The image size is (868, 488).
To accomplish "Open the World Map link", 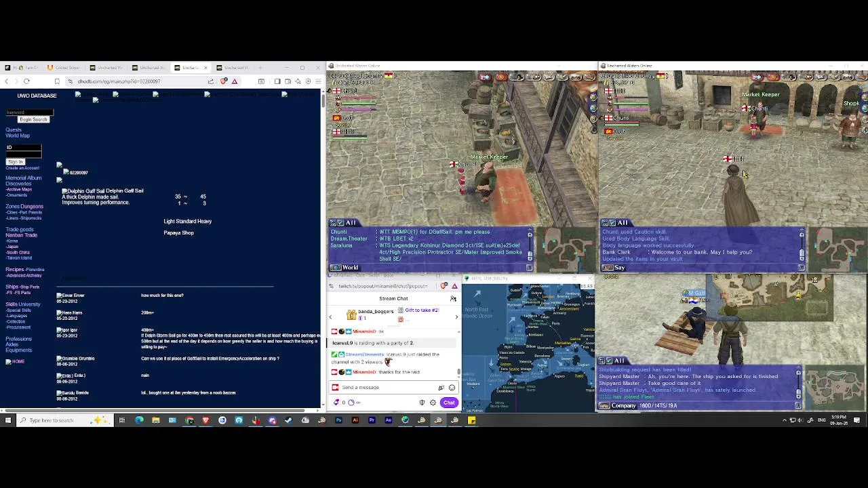I will pos(18,136).
